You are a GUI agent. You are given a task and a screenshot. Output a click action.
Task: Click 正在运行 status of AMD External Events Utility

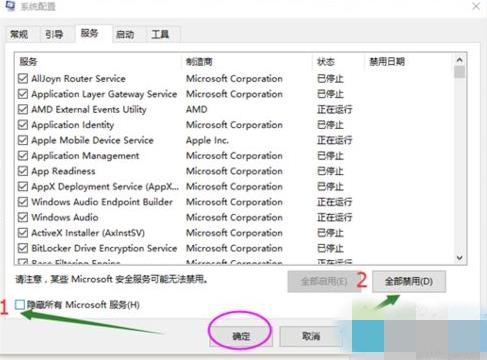334,109
